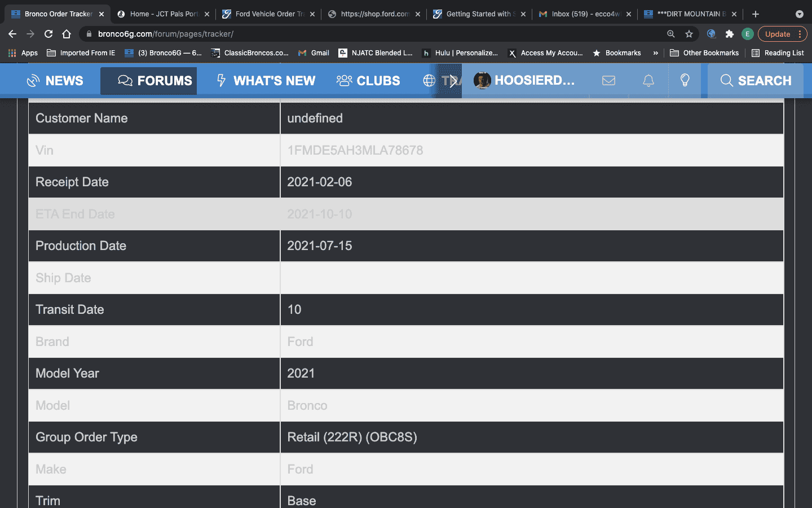Select the Receipt Date value 2021-02-06
Viewport: 812px width, 508px height.
[320, 182]
